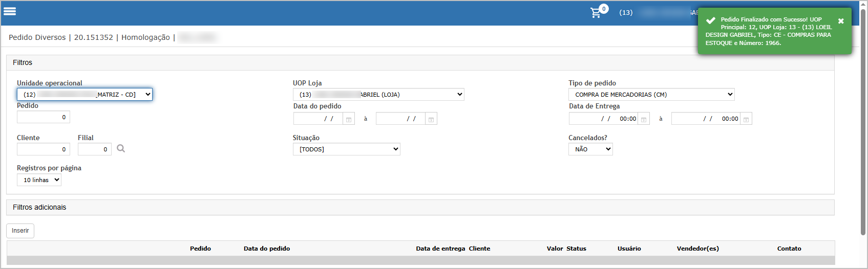Expand the Filtros adicionais section

point(420,207)
